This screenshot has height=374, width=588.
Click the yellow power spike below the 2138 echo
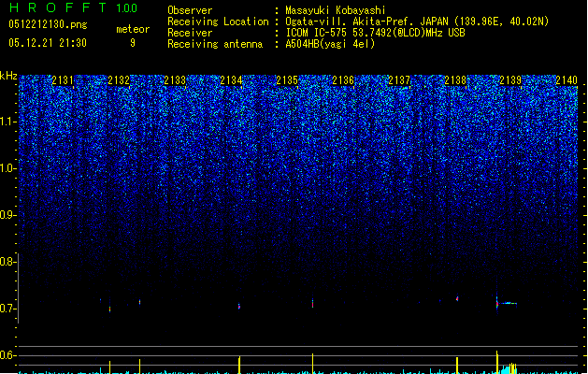pyautogui.click(x=457, y=366)
